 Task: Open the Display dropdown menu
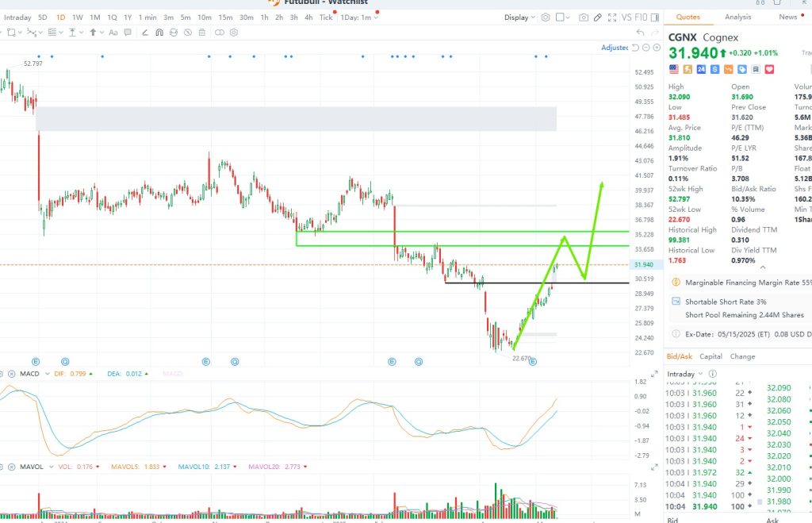(x=519, y=17)
